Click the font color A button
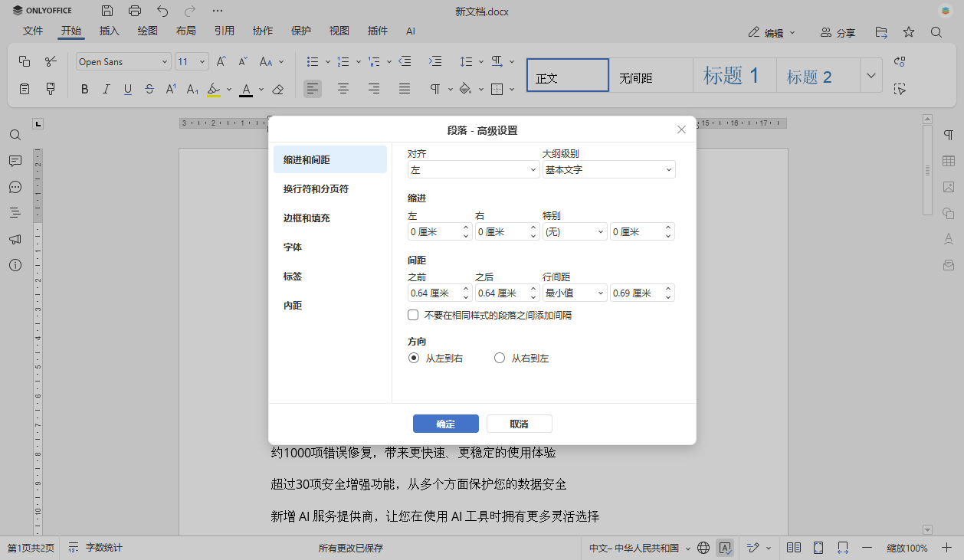Image resolution: width=964 pixels, height=560 pixels. pos(246,89)
